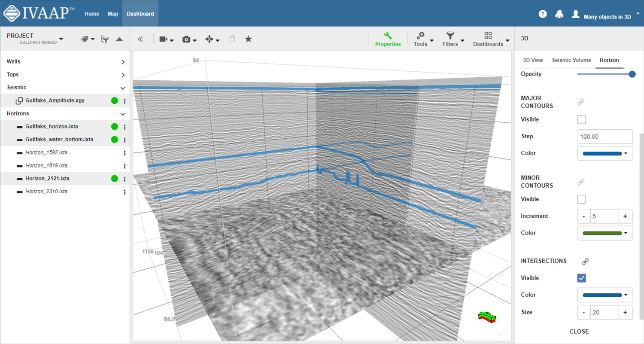Collapse the sidebar with double chevron

coord(140,39)
